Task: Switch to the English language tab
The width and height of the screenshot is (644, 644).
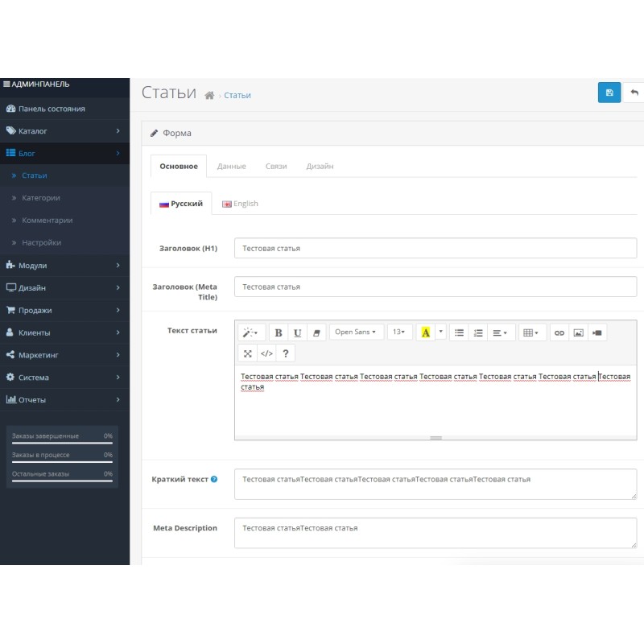Action: [x=240, y=203]
